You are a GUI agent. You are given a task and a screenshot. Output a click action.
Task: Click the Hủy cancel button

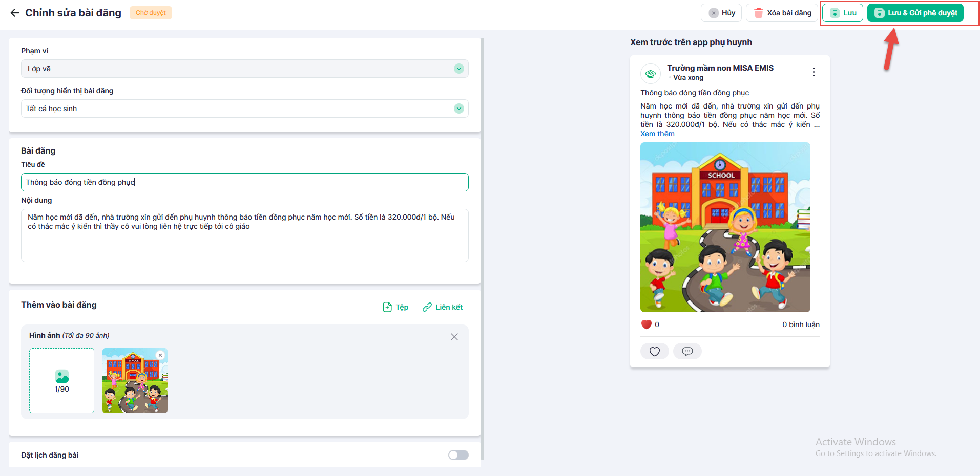pyautogui.click(x=721, y=13)
